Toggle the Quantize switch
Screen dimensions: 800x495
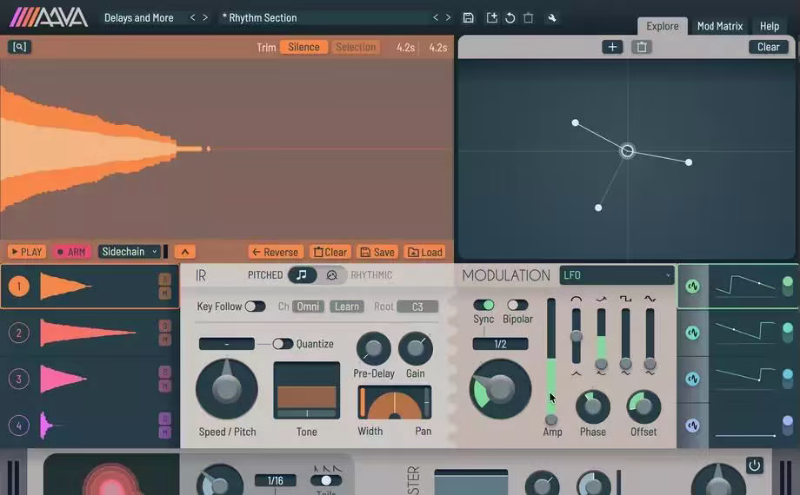283,344
